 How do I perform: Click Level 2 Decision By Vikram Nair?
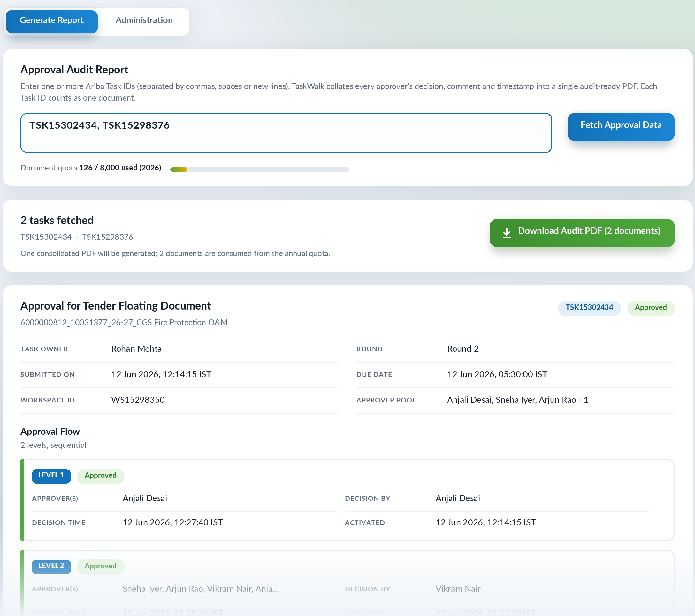click(x=458, y=589)
